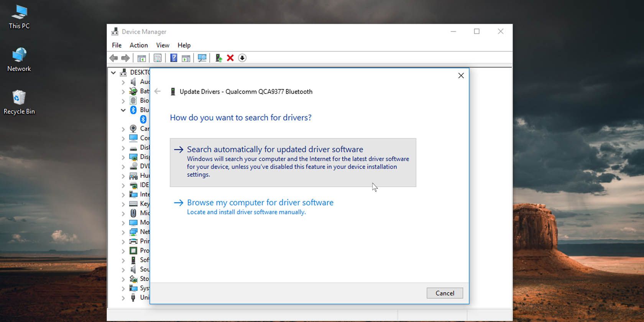Collapse the DESKTOP root computer node
Viewport: 644px width, 322px height.
click(x=113, y=72)
